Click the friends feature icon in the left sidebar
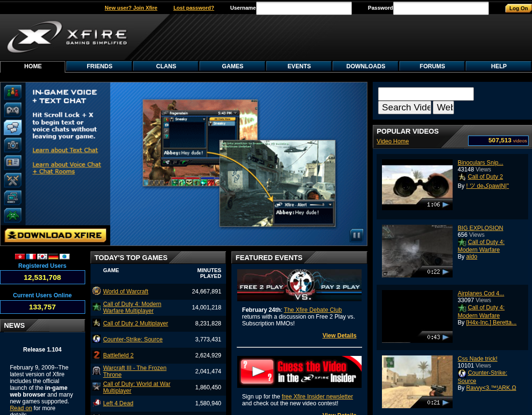 tap(13, 92)
